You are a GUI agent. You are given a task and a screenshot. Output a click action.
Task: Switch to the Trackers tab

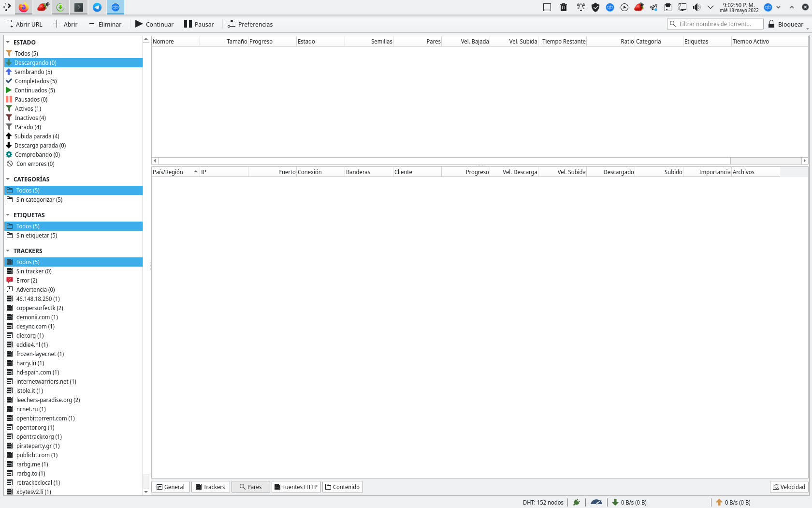(x=210, y=487)
